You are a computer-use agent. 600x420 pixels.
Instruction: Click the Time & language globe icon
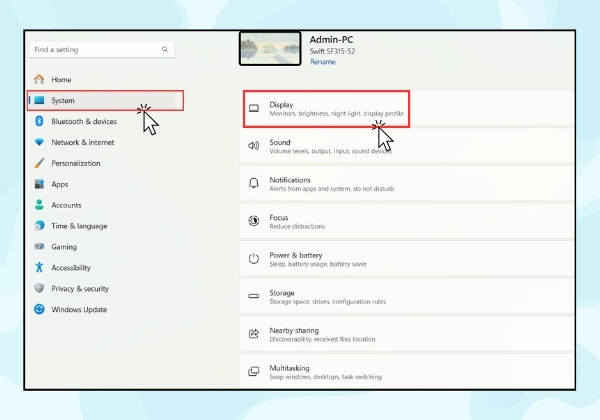[39, 226]
